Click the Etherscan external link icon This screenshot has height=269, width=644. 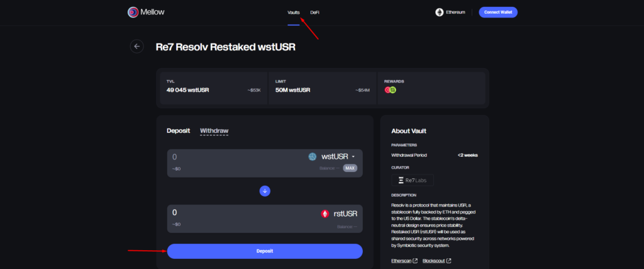[415, 261]
